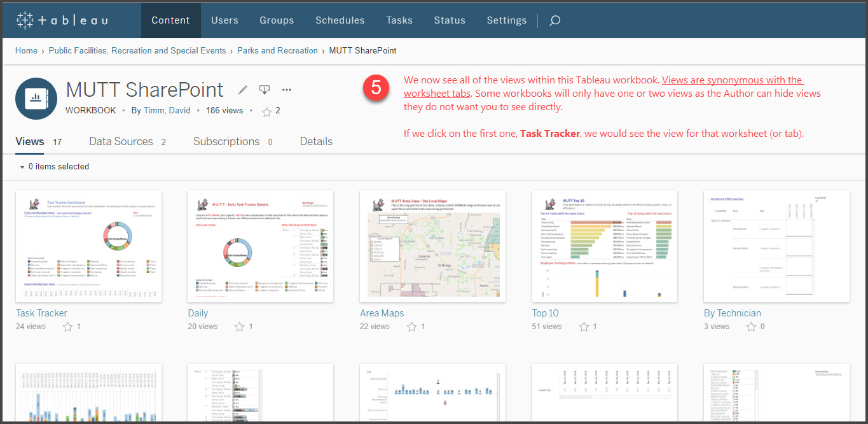Open the Area Maps view thumbnail

pyautogui.click(x=432, y=246)
